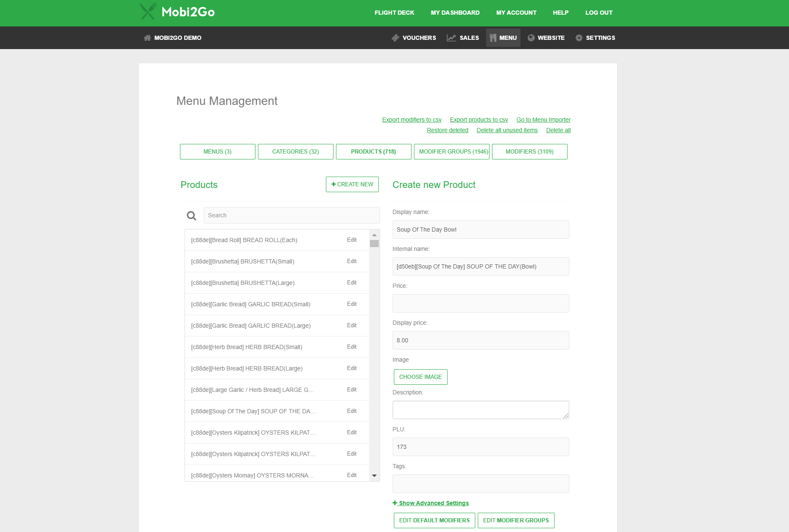Click the Export products to csv link

click(479, 120)
